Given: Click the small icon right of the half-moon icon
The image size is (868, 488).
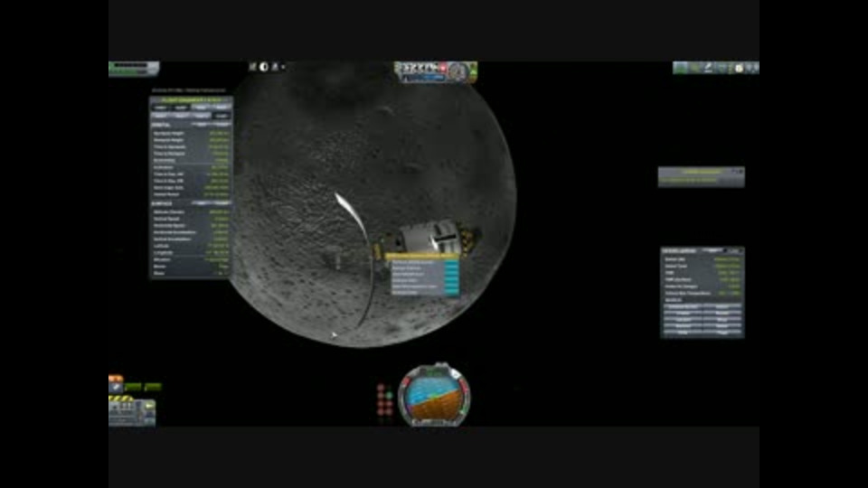Looking at the screenshot, I should tap(275, 66).
